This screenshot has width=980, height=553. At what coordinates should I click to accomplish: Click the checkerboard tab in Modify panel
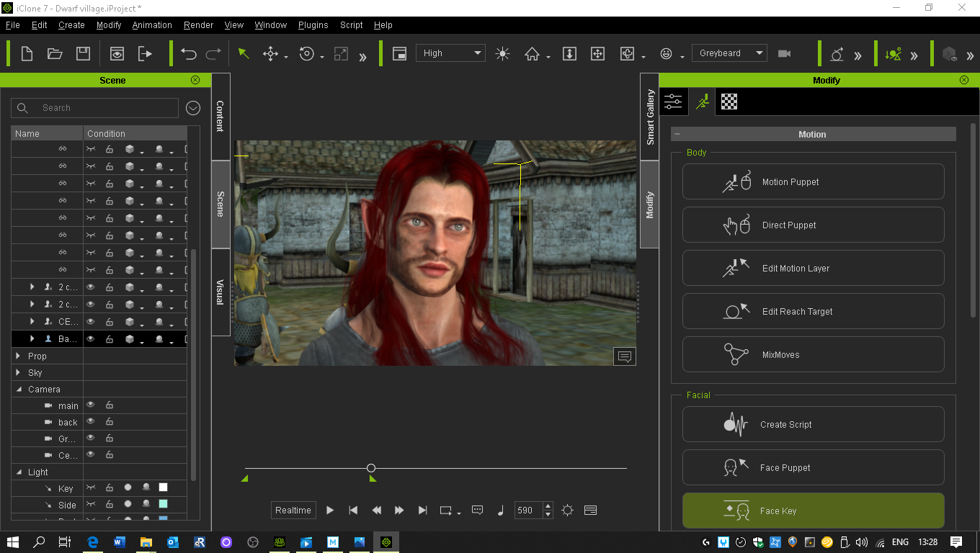coord(729,102)
